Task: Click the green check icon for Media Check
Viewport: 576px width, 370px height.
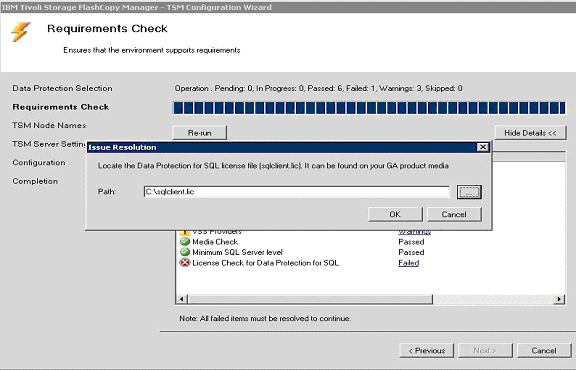Action: (x=185, y=242)
